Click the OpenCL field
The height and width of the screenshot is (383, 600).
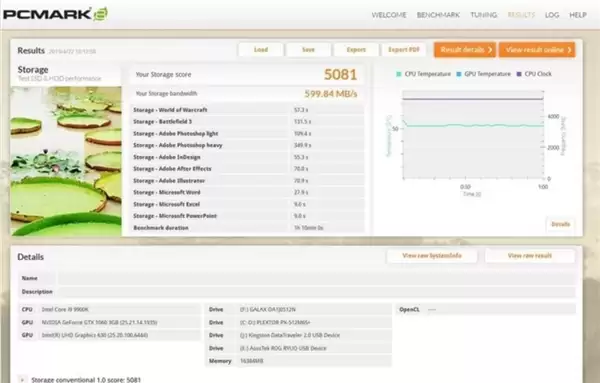(486, 309)
